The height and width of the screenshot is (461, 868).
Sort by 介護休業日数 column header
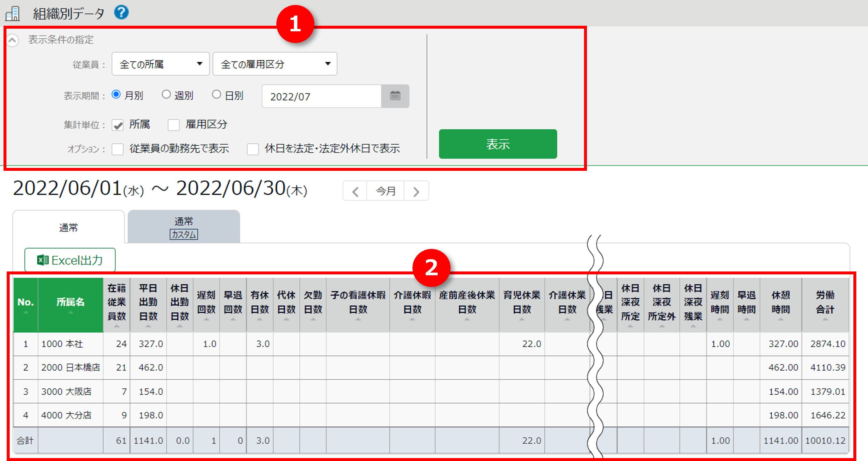(567, 305)
